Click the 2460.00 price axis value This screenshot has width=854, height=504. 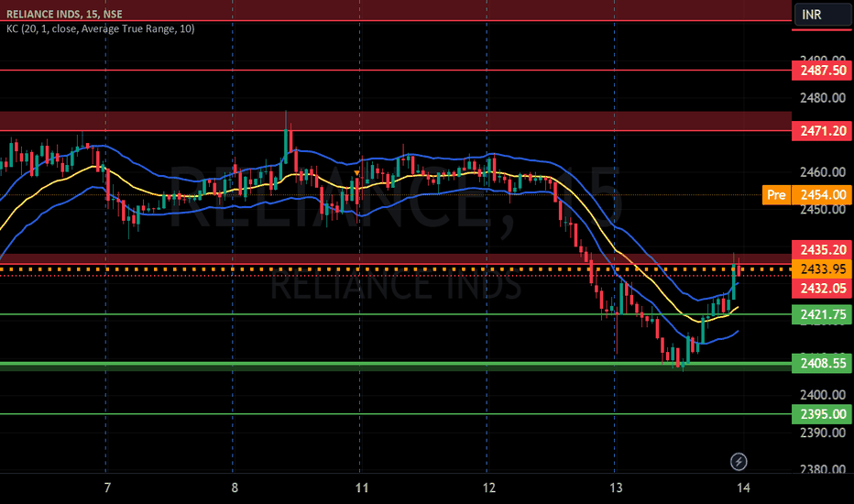(823, 172)
